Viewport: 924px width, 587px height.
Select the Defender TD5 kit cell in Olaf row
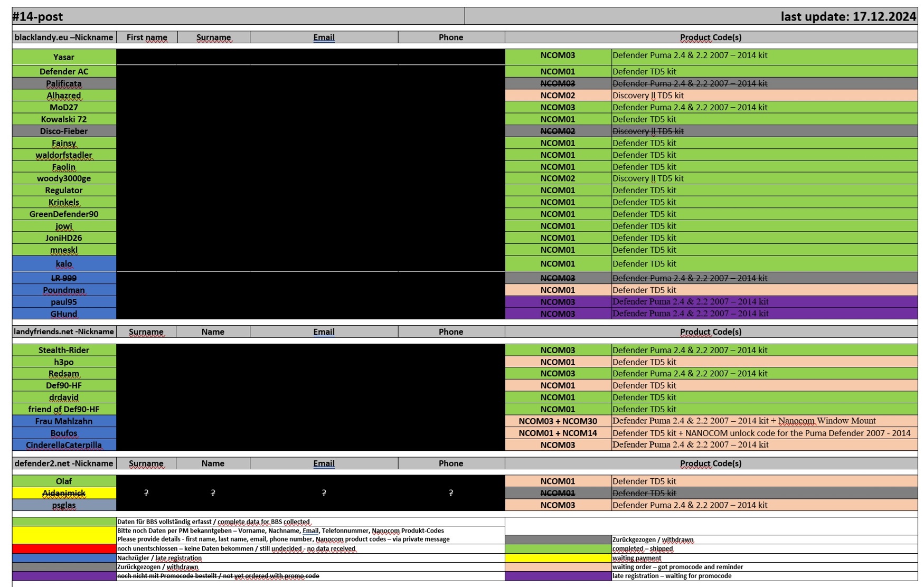pyautogui.click(x=765, y=481)
